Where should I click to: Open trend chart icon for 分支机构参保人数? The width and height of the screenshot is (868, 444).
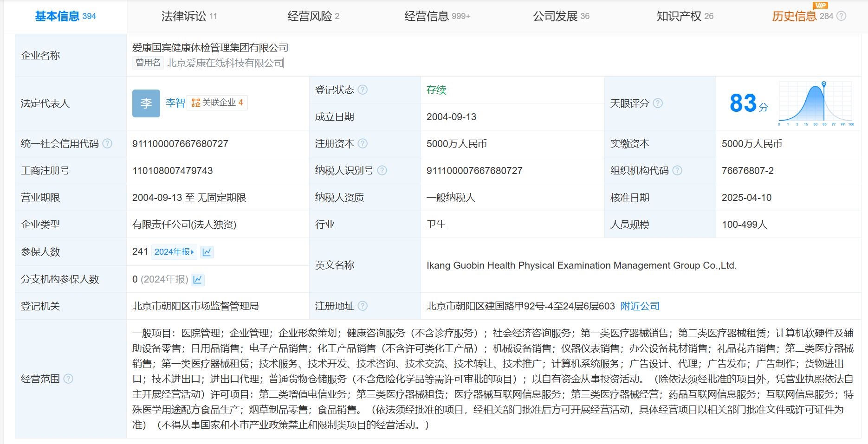198,279
